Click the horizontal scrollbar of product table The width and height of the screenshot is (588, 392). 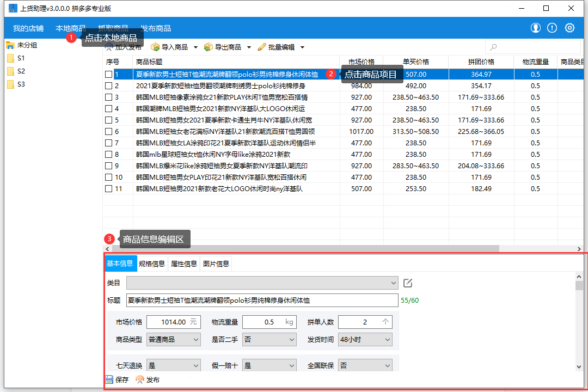304,249
